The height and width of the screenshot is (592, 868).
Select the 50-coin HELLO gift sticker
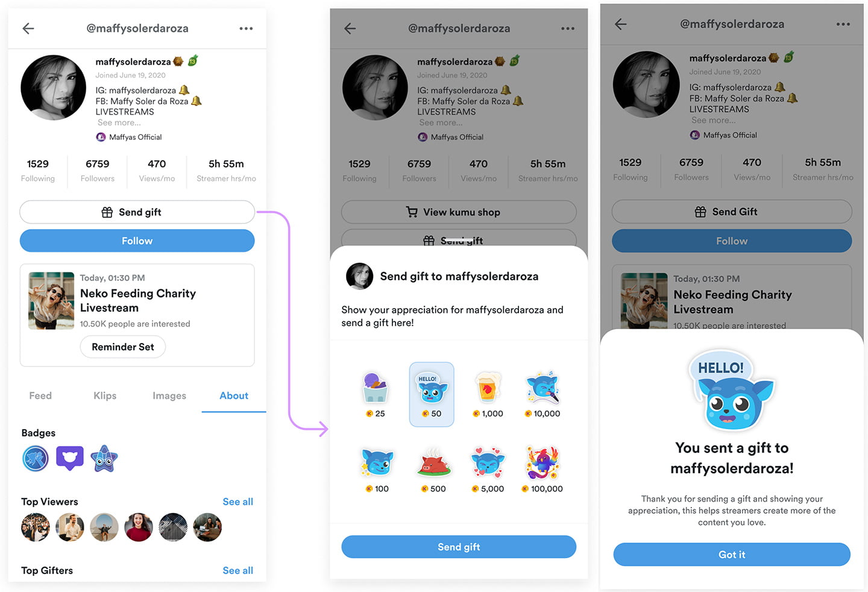click(432, 394)
